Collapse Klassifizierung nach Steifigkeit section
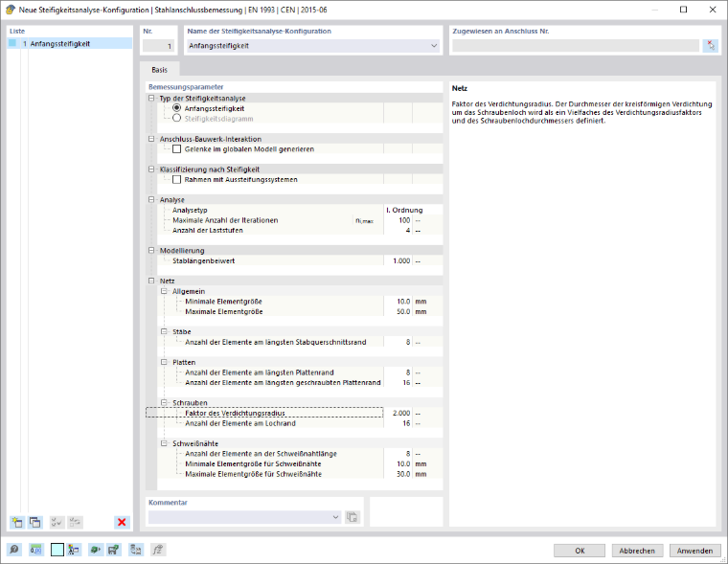The width and height of the screenshot is (728, 564). pos(151,169)
